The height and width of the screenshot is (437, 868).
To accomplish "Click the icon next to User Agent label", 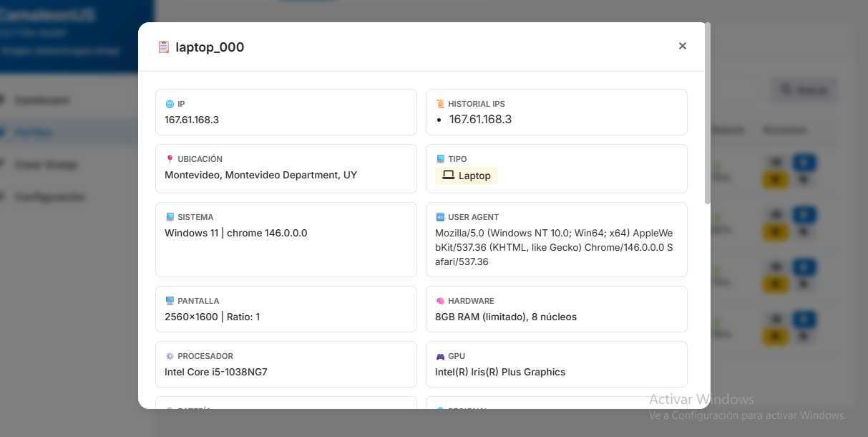I will pyautogui.click(x=440, y=217).
